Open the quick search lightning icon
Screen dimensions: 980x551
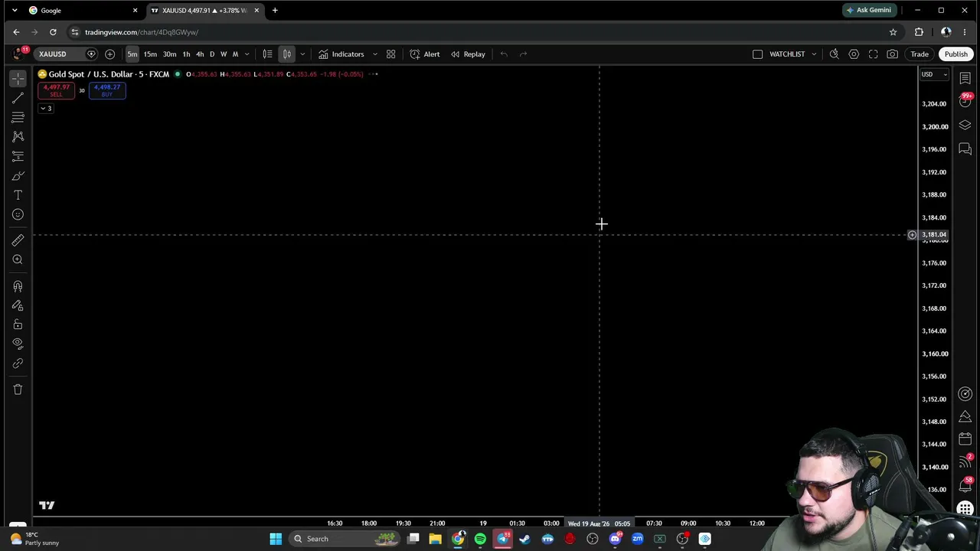pos(834,54)
